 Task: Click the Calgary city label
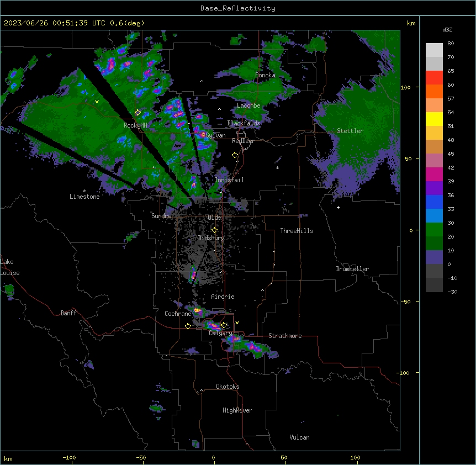(221, 333)
